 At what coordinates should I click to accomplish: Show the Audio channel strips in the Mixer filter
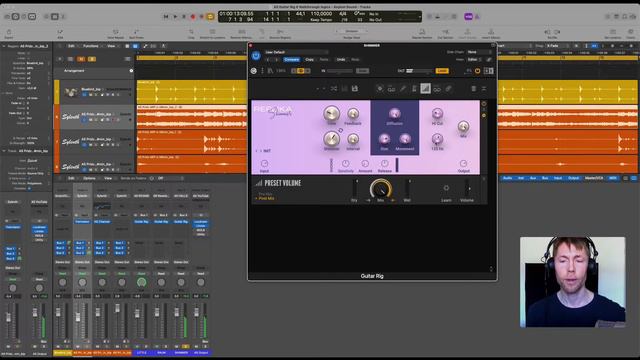click(x=508, y=178)
